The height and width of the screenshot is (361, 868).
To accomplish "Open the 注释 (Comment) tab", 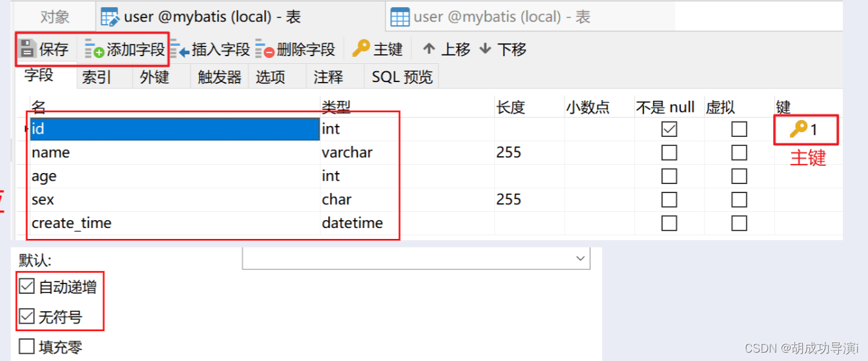I will (328, 77).
